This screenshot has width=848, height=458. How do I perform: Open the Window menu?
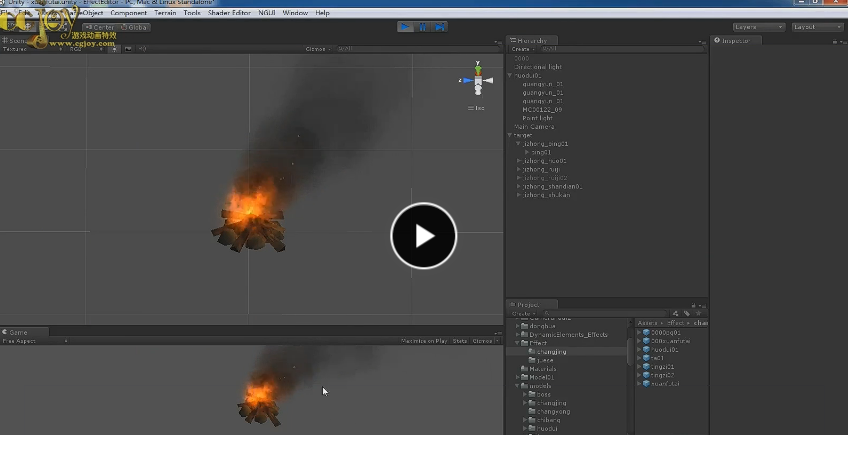point(295,12)
